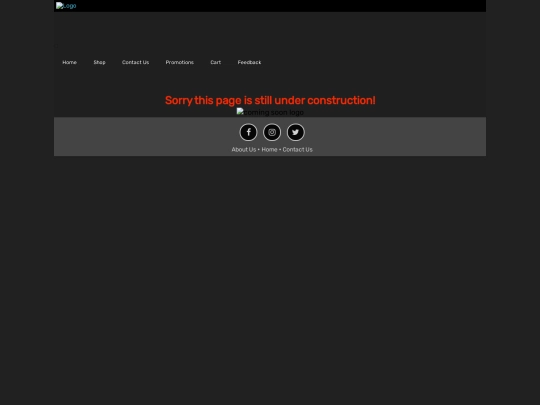Screen dimensions: 540x405
Task: Follow the Contact Us footer link
Action: [x=298, y=149]
